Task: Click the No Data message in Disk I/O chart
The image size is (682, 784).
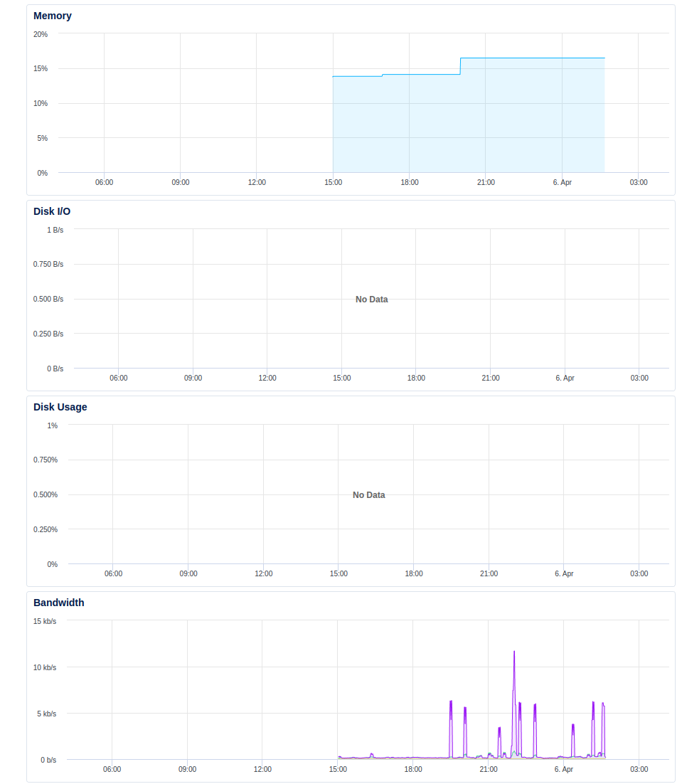Action: tap(372, 300)
